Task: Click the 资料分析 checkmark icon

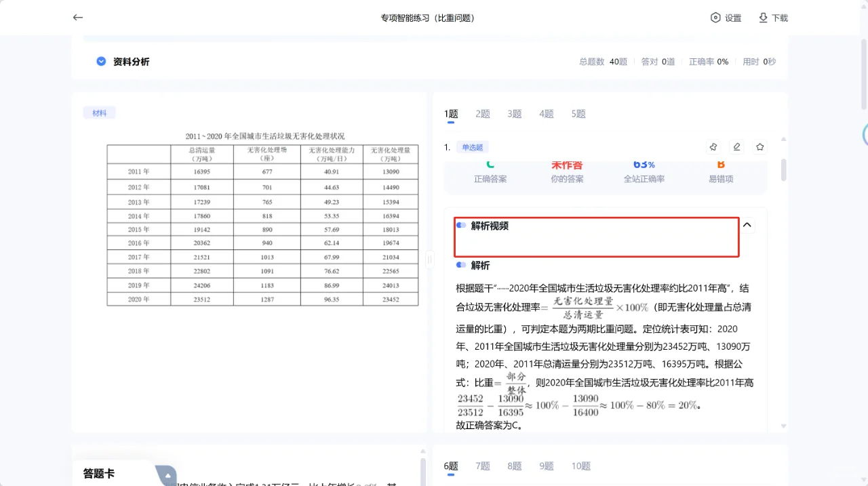Action: coord(101,61)
